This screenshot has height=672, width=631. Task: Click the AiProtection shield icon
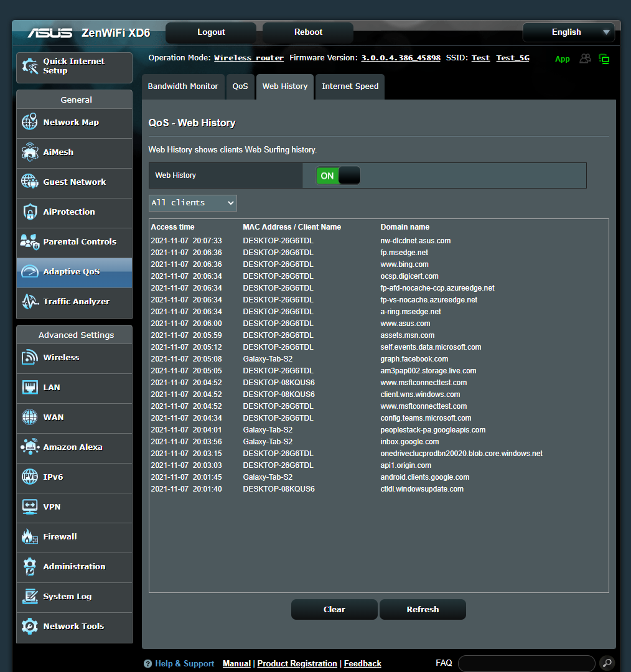pos(30,212)
